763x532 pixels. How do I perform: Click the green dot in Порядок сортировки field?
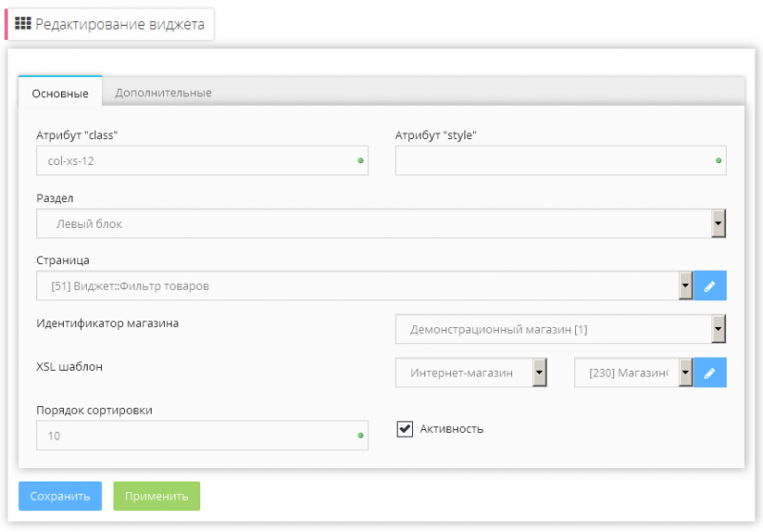click(360, 436)
